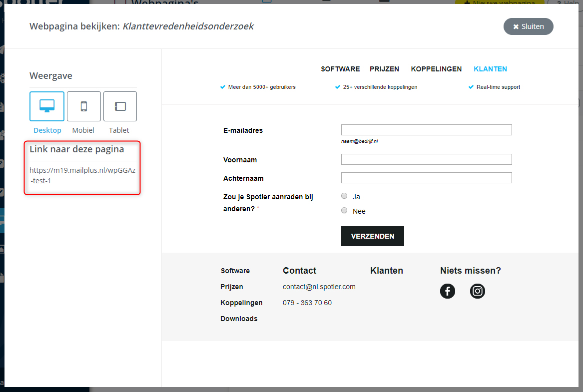The width and height of the screenshot is (583, 392).
Task: Select the Ja radio button
Action: pyautogui.click(x=344, y=196)
